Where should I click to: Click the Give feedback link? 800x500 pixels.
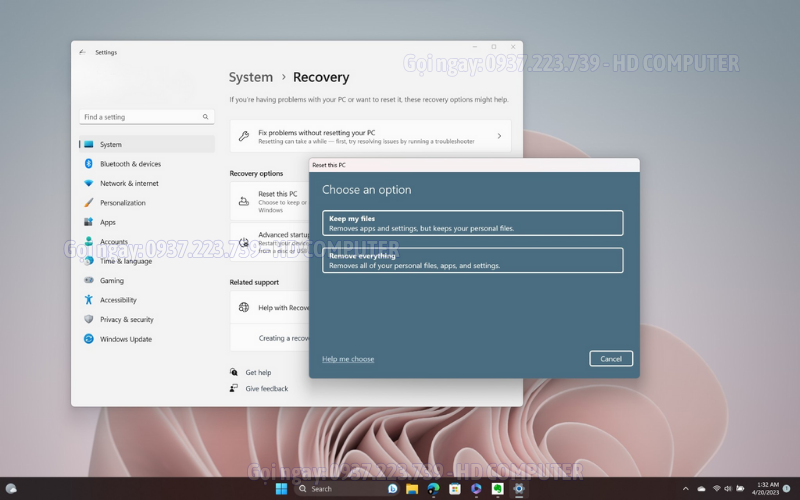[x=266, y=388]
